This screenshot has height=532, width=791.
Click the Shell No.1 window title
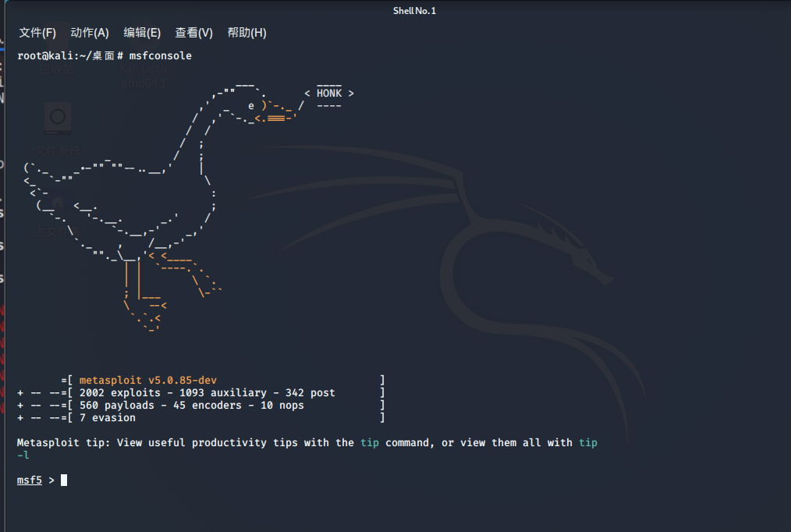pos(414,11)
